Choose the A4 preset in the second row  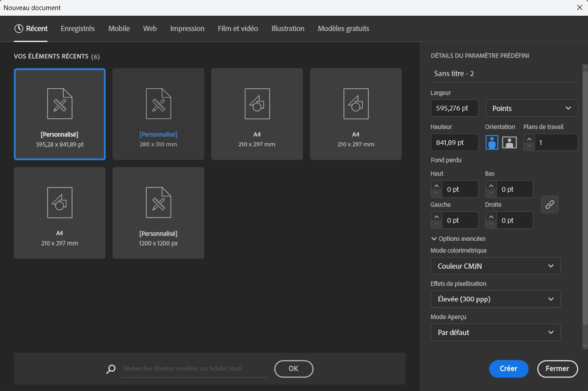[59, 213]
